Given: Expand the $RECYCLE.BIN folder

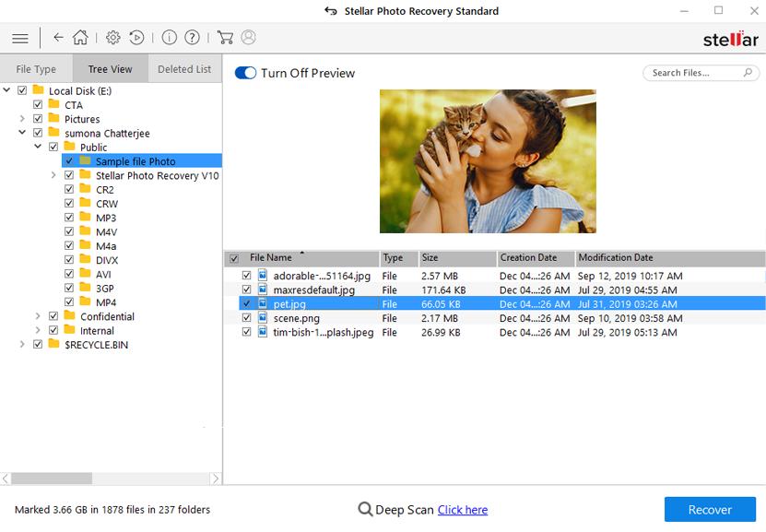Looking at the screenshot, I should coord(22,345).
